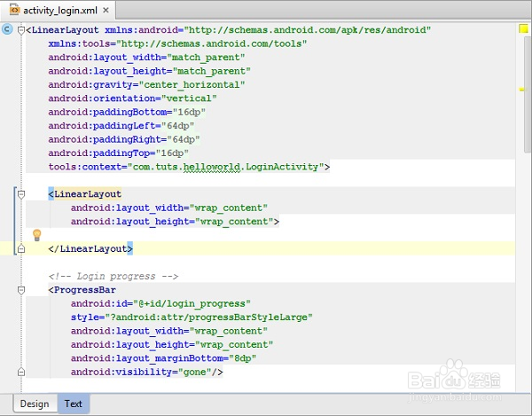This screenshot has width=532, height=416.
Task: Click the yellow inspection status square
Action: tap(523, 28)
